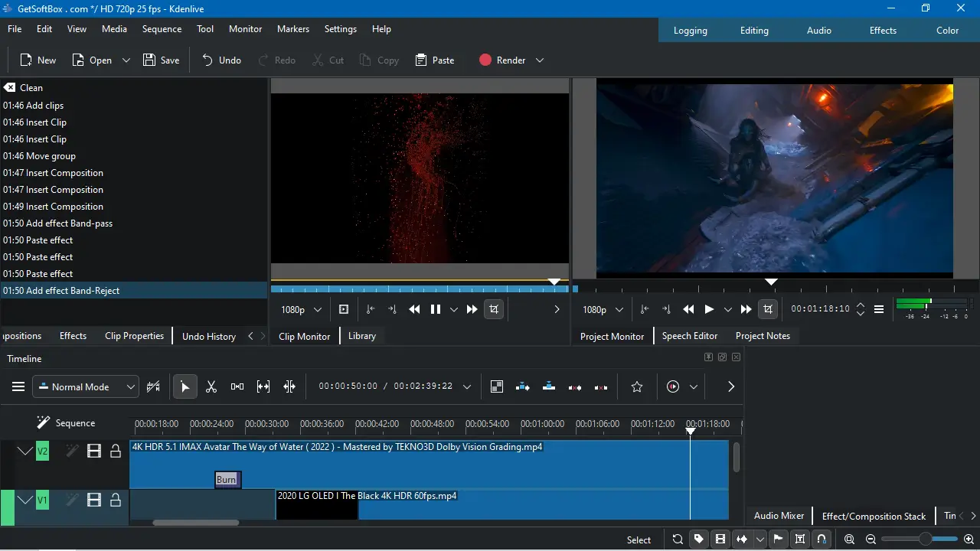Open Project Monitor 1080p resolution dropdown

pos(603,309)
